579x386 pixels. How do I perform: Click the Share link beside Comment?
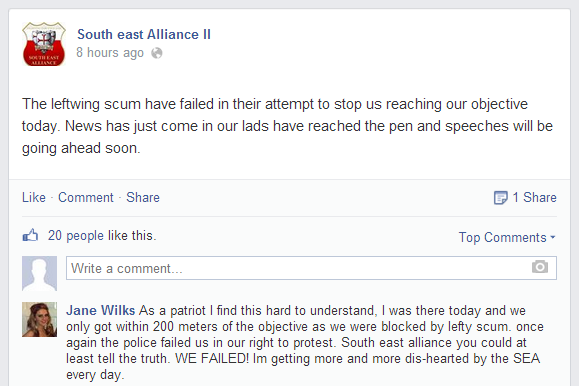143,197
